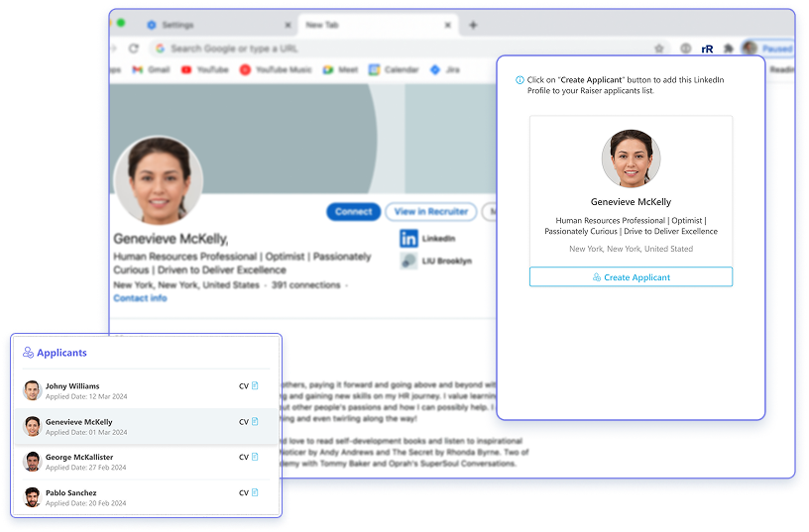The width and height of the screenshot is (809, 532).
Task: Open the Gmail bookmark
Action: click(x=151, y=69)
